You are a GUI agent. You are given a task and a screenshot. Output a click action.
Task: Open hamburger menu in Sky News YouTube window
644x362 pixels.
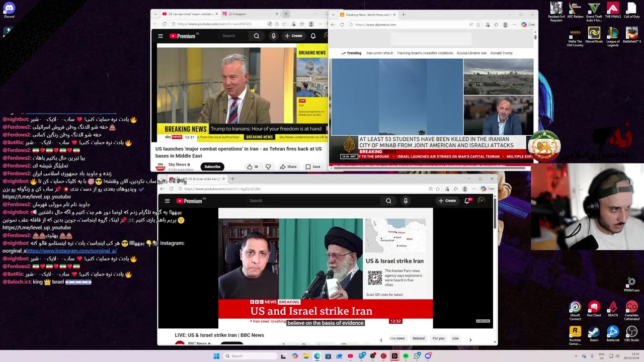pos(160,36)
